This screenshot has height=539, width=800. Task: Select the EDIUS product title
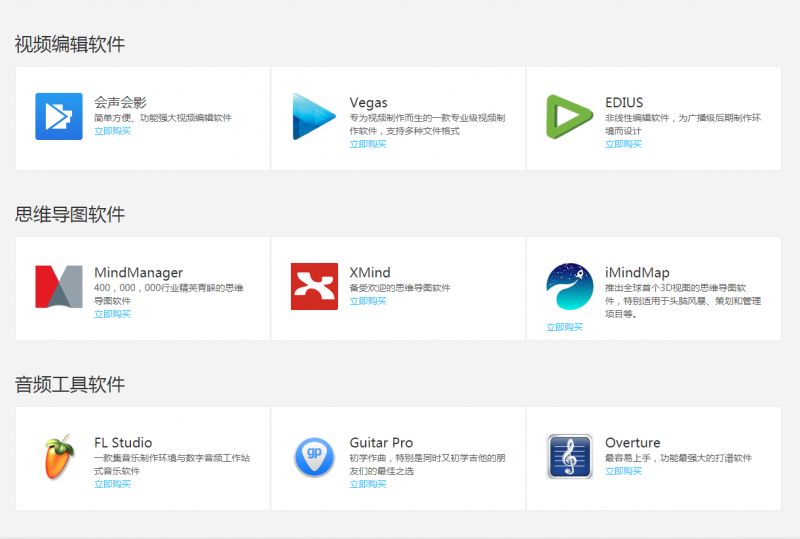pyautogui.click(x=624, y=103)
